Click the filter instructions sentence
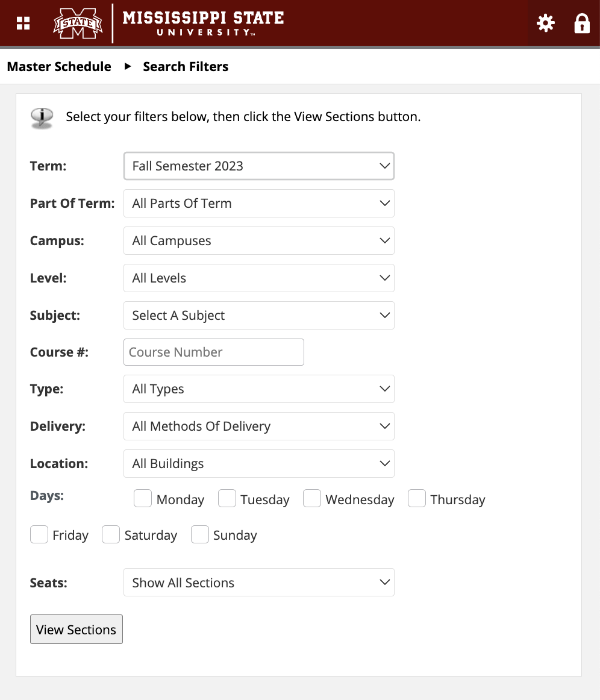The image size is (600, 700). click(x=243, y=117)
